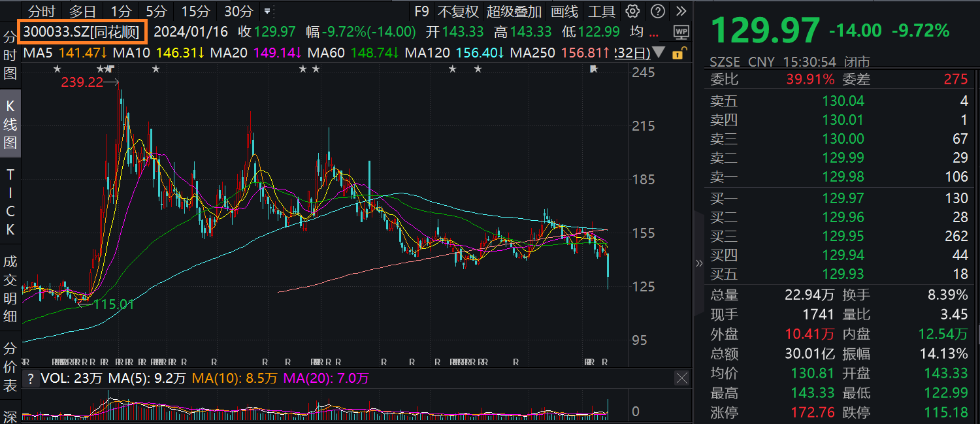Select the 15分 timeframe

click(195, 11)
